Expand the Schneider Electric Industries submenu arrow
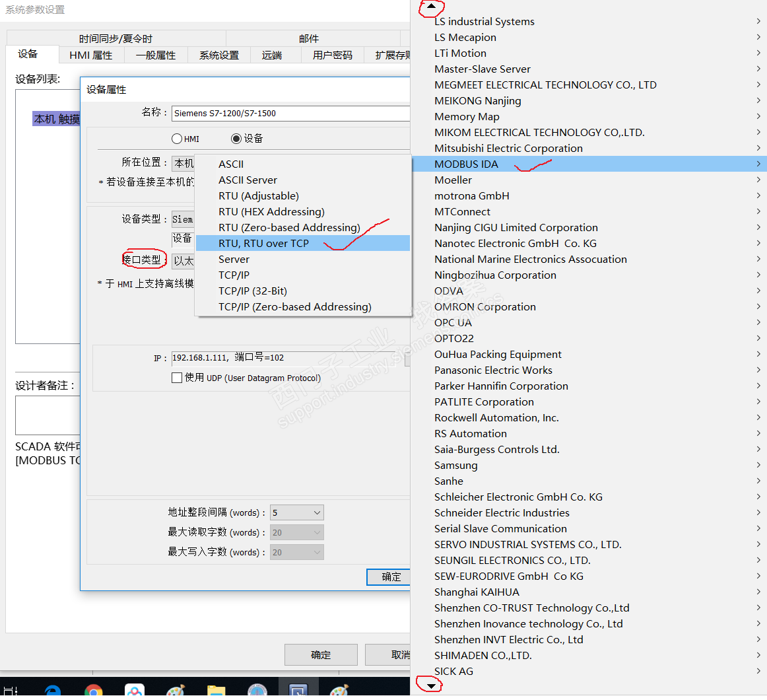 point(758,512)
